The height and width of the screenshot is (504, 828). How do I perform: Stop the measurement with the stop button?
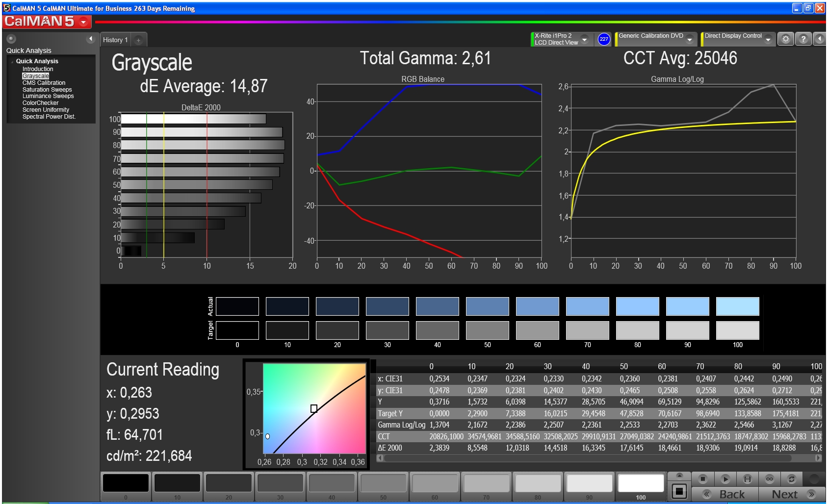(702, 479)
